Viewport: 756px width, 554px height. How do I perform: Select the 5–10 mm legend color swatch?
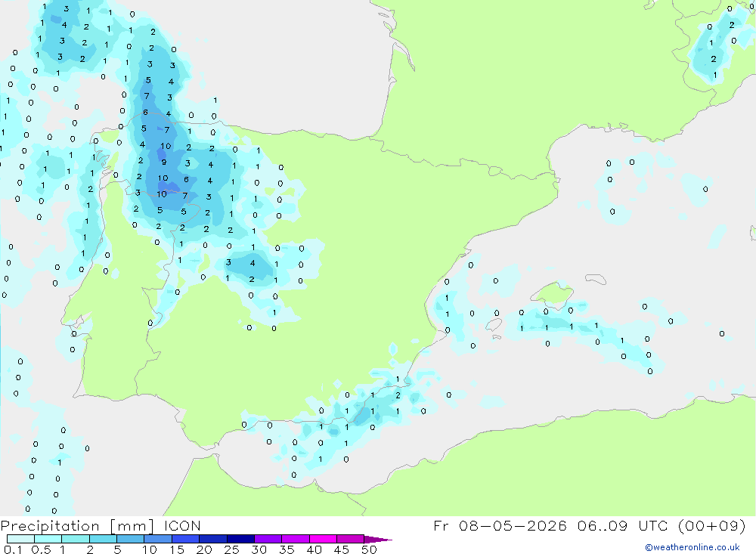click(x=131, y=539)
